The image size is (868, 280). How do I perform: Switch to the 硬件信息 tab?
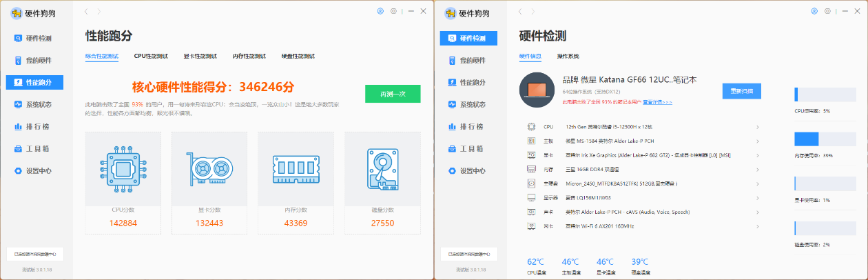[x=530, y=56]
